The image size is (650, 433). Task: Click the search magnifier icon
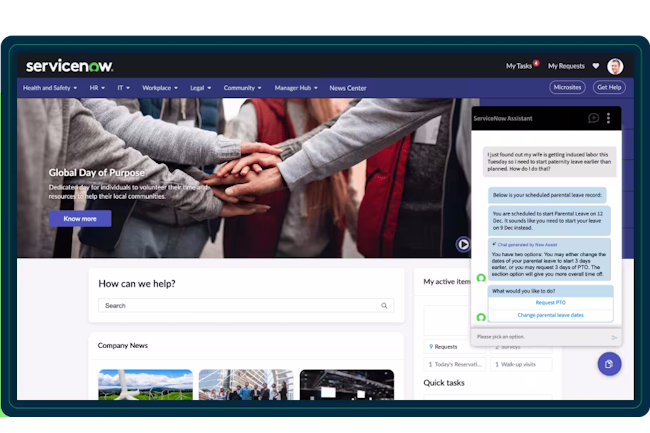(x=384, y=305)
